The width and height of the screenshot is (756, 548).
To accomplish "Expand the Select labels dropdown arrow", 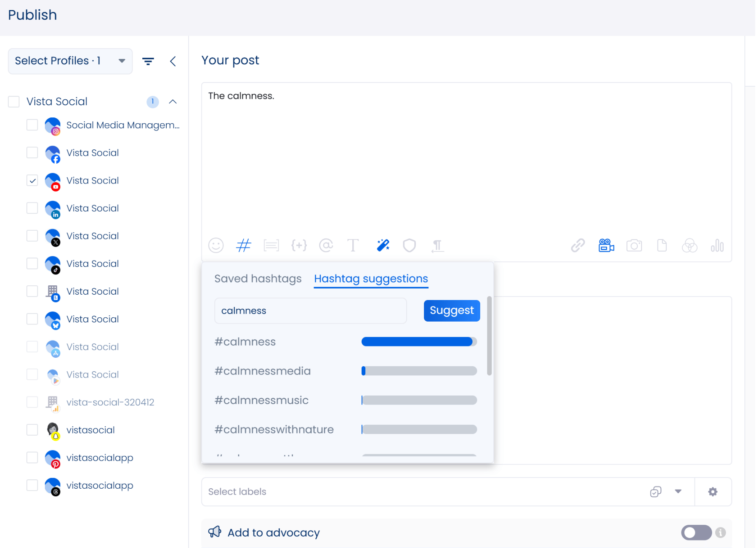I will coord(678,492).
